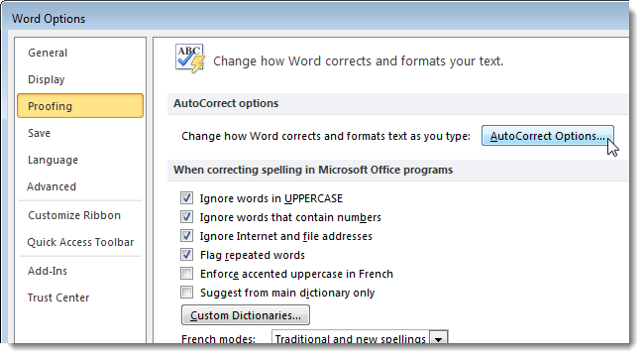Toggle Ignore words that contain numbers

click(x=187, y=217)
